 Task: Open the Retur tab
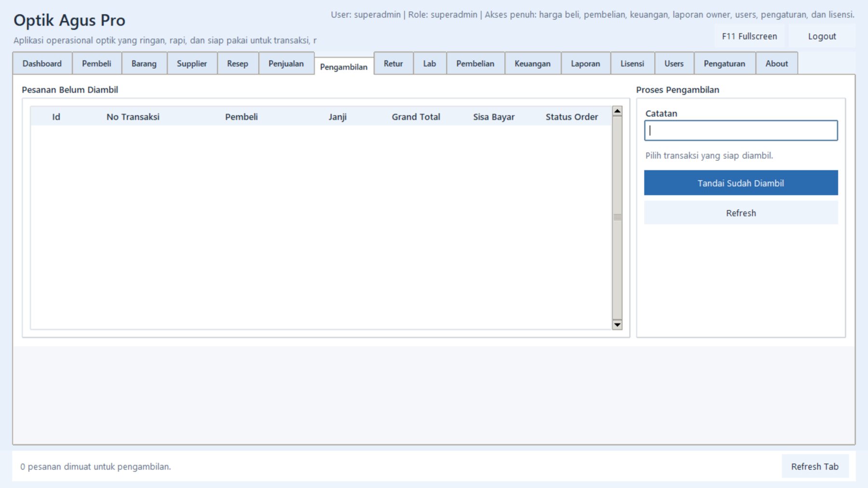(393, 64)
